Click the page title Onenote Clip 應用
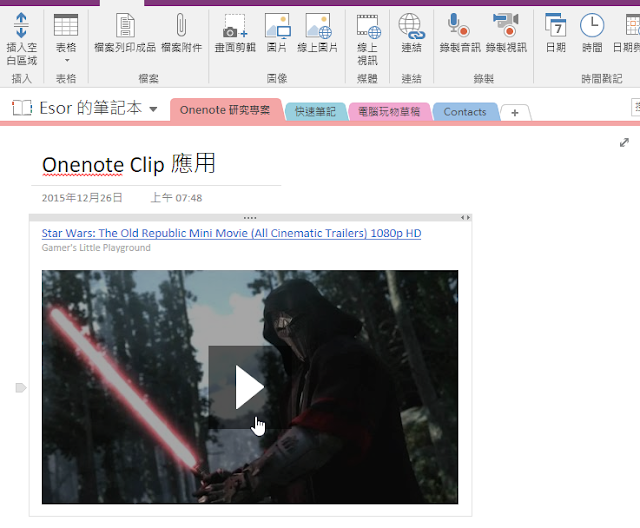640x528 pixels. (x=129, y=164)
